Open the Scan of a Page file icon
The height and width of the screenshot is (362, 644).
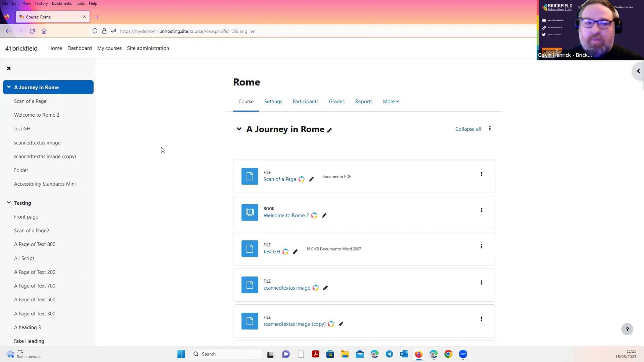pos(250,176)
